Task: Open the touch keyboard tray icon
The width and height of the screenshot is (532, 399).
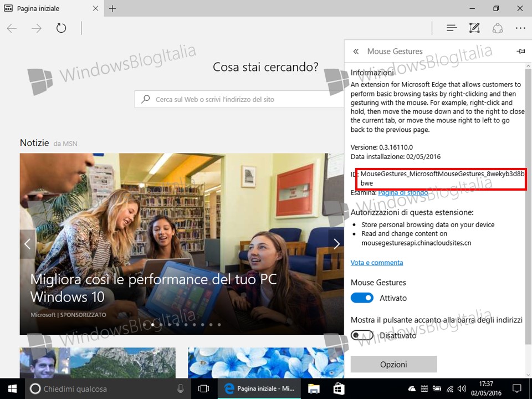Action: tap(424, 389)
